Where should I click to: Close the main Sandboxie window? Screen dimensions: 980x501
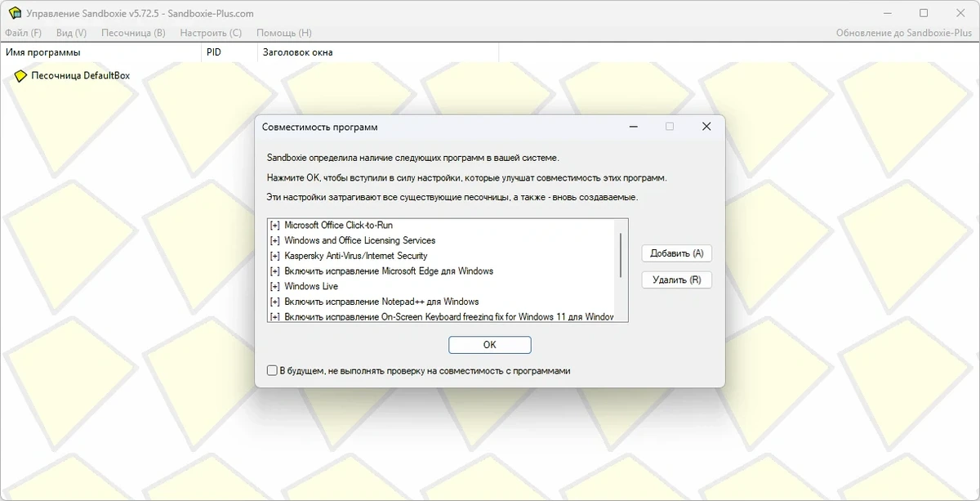tap(960, 13)
